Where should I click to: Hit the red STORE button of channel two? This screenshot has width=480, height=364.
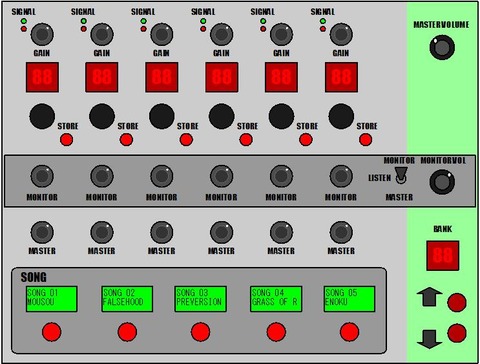pyautogui.click(x=126, y=140)
